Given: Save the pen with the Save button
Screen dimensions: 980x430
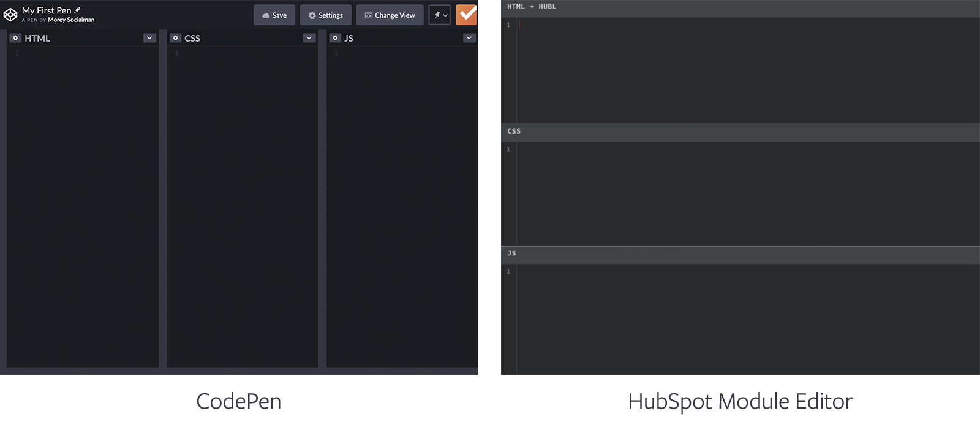Looking at the screenshot, I should 274,15.
